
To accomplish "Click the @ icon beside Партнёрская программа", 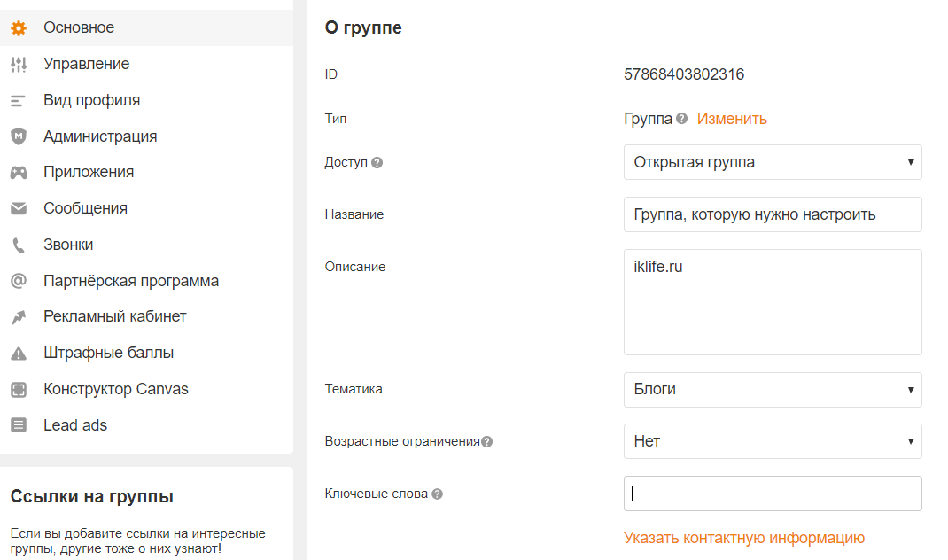I will [18, 280].
